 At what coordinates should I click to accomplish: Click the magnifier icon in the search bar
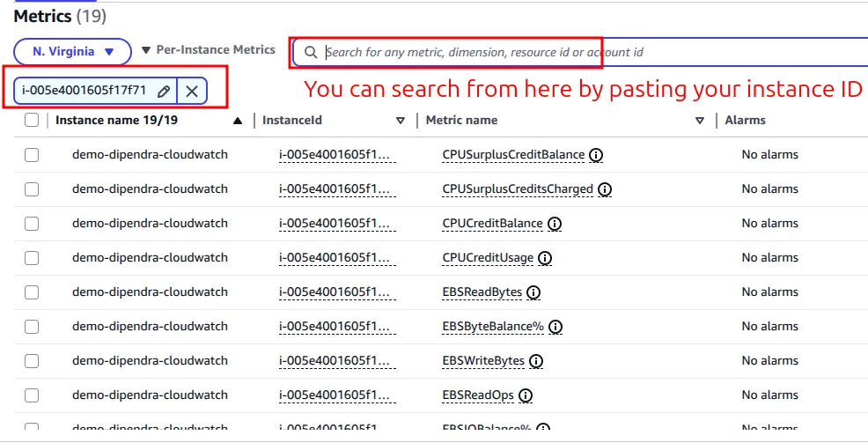click(311, 52)
